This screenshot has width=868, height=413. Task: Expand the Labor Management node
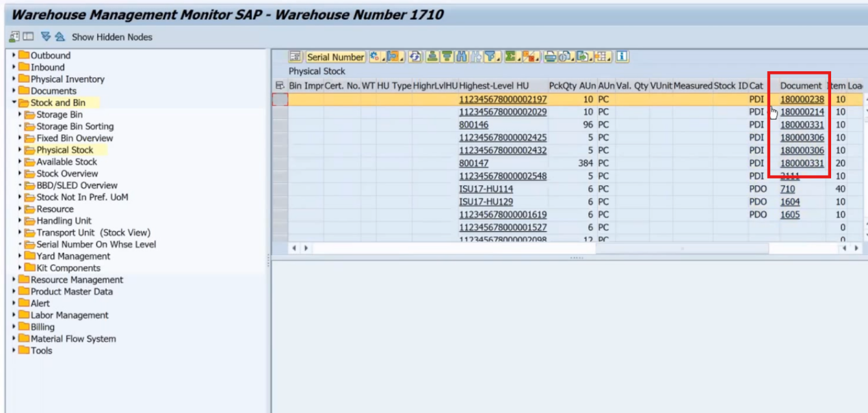pyautogui.click(x=14, y=315)
